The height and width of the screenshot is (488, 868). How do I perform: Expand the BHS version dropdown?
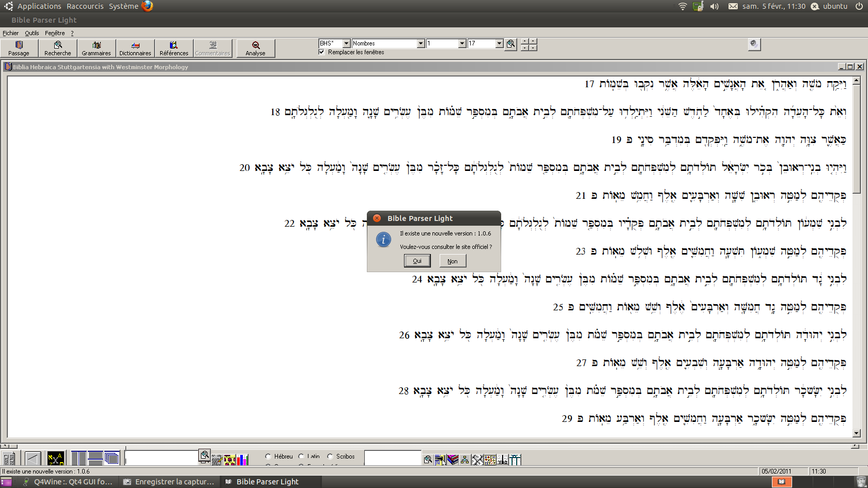point(347,43)
